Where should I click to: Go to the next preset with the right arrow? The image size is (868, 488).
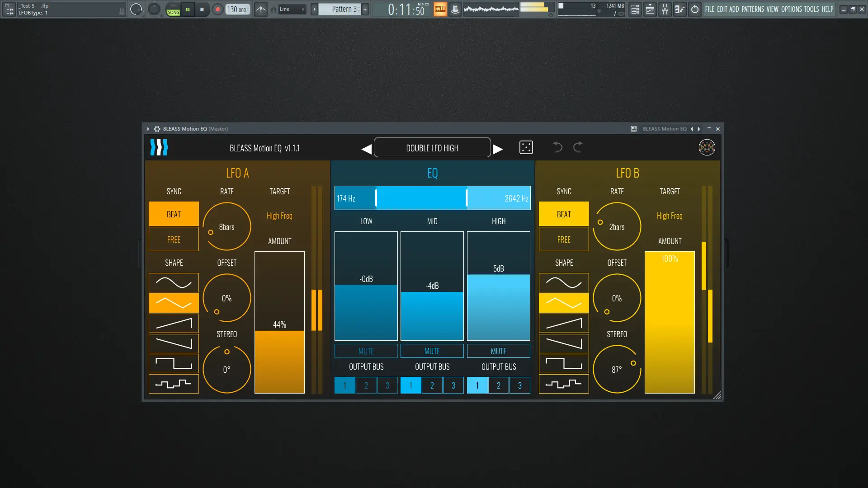coord(498,149)
